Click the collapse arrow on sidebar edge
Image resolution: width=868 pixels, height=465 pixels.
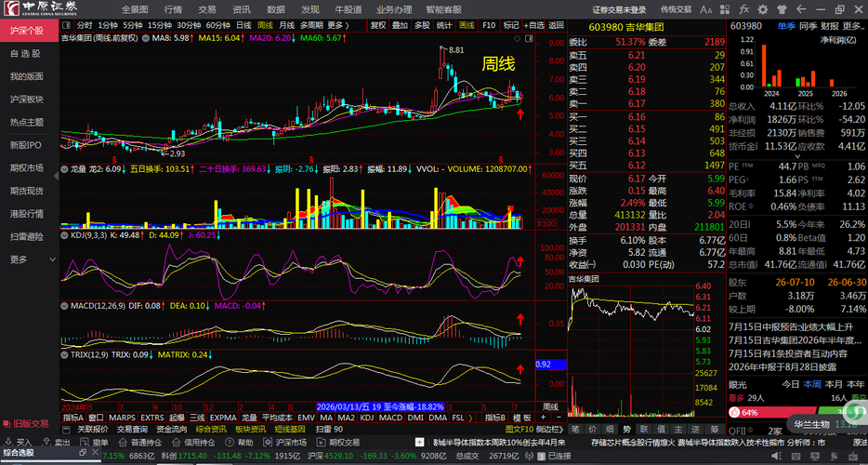click(56, 176)
